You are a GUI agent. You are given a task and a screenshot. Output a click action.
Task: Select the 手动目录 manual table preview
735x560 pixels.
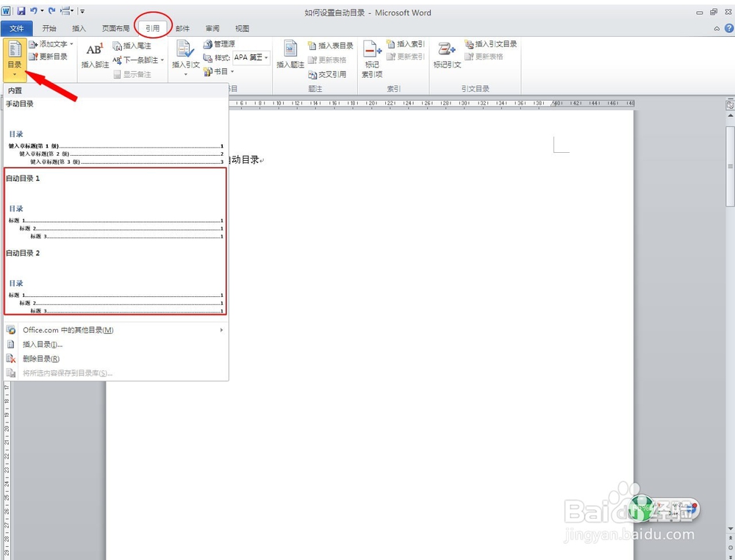coord(115,132)
